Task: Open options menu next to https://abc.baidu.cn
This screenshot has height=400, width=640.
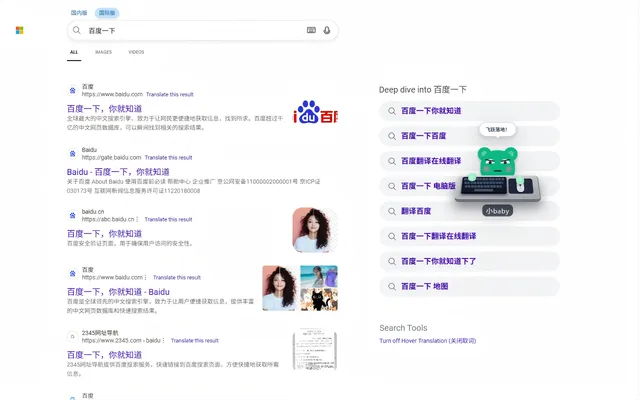Action: (137, 219)
